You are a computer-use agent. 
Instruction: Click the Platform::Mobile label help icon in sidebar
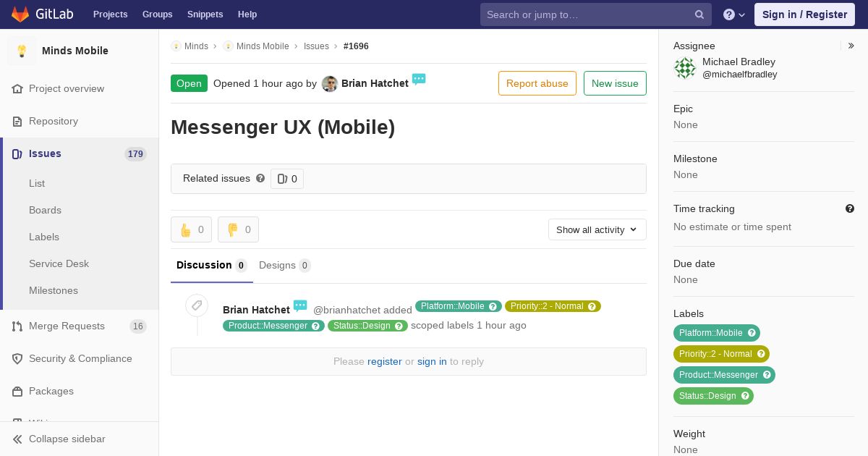click(x=752, y=333)
